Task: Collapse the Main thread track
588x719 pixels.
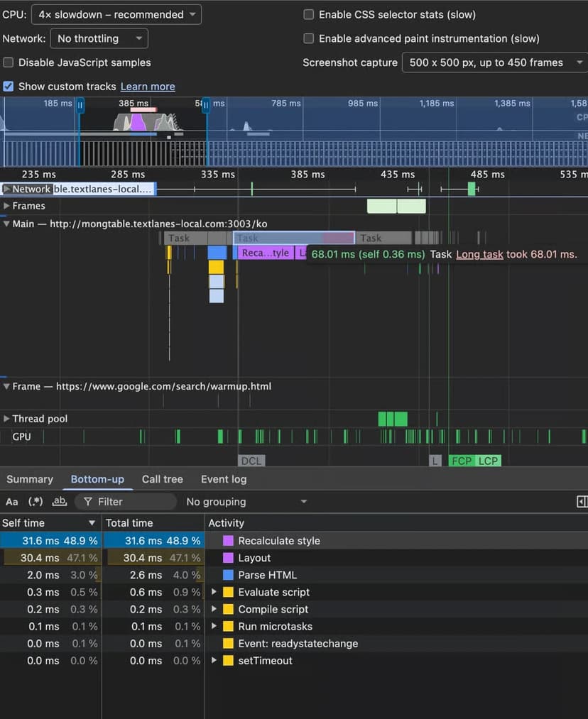Action: click(6, 224)
